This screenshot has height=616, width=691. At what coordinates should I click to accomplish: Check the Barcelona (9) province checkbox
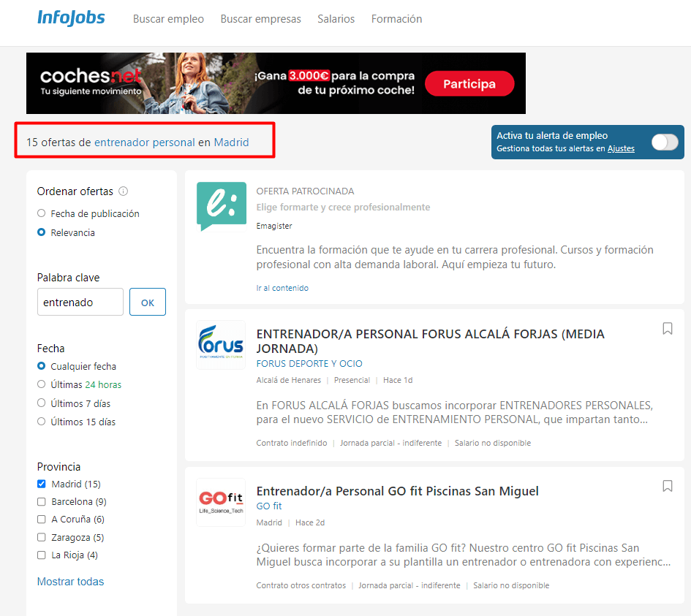(42, 501)
